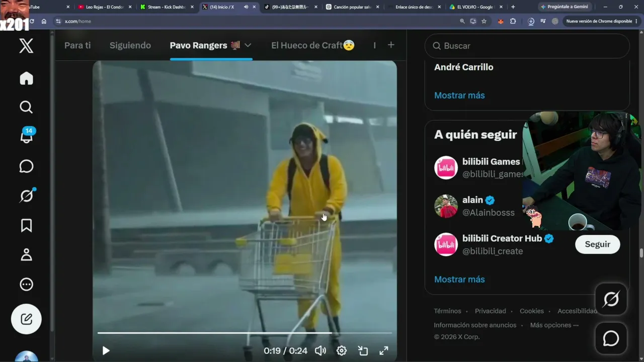Open El Hueco de Craft tab
The image size is (644, 362).
(x=313, y=45)
